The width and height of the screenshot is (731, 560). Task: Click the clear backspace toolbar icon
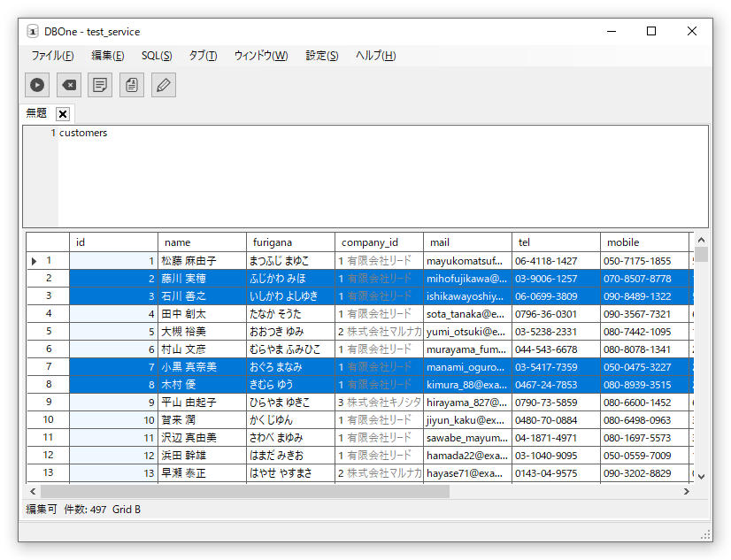(69, 85)
